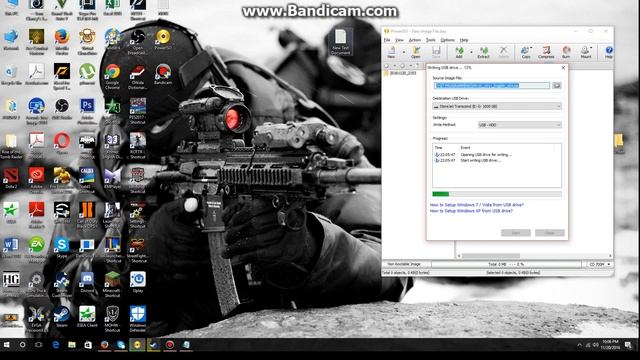
Task: Open the View menu
Action: pos(399,40)
